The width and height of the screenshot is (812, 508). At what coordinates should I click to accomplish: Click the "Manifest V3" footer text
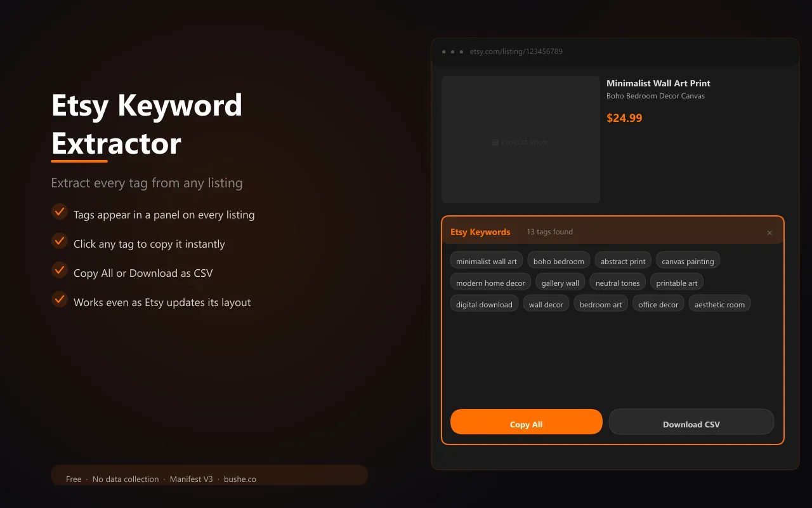191,479
